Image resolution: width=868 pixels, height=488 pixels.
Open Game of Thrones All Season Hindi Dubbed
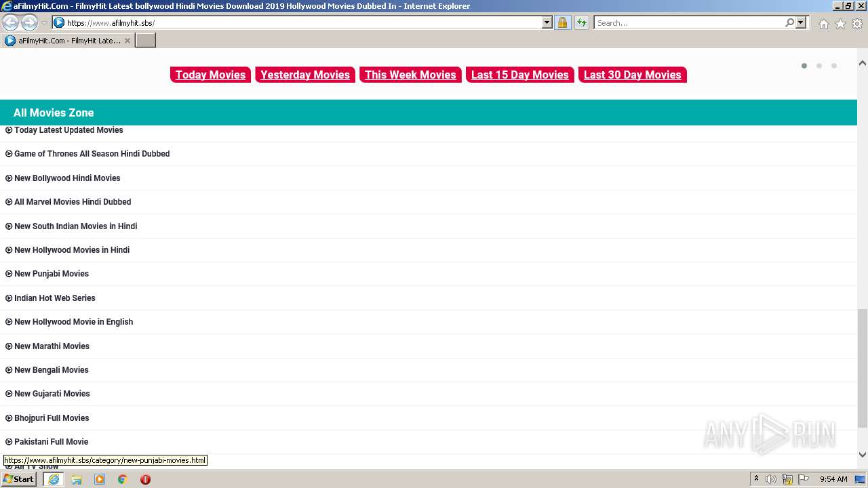click(x=87, y=154)
